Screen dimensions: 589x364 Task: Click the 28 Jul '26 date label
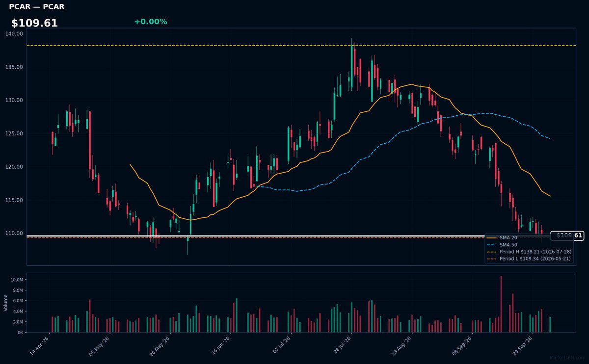tap(341, 346)
